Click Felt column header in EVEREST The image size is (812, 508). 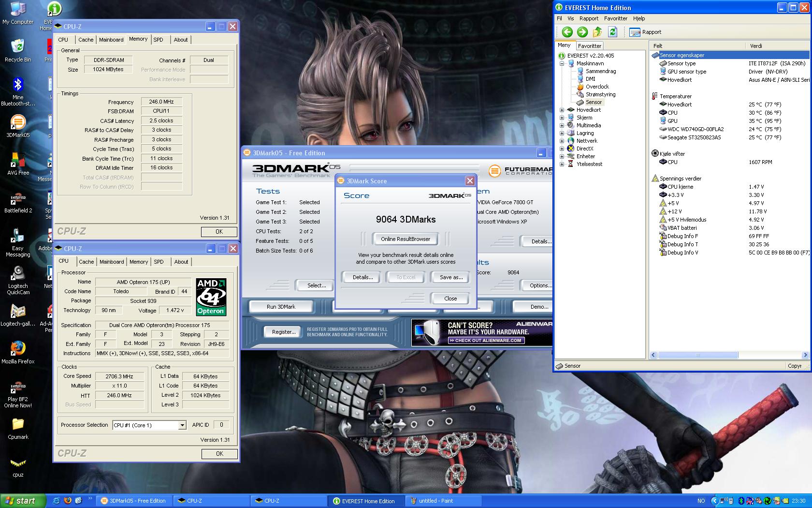pyautogui.click(x=697, y=46)
